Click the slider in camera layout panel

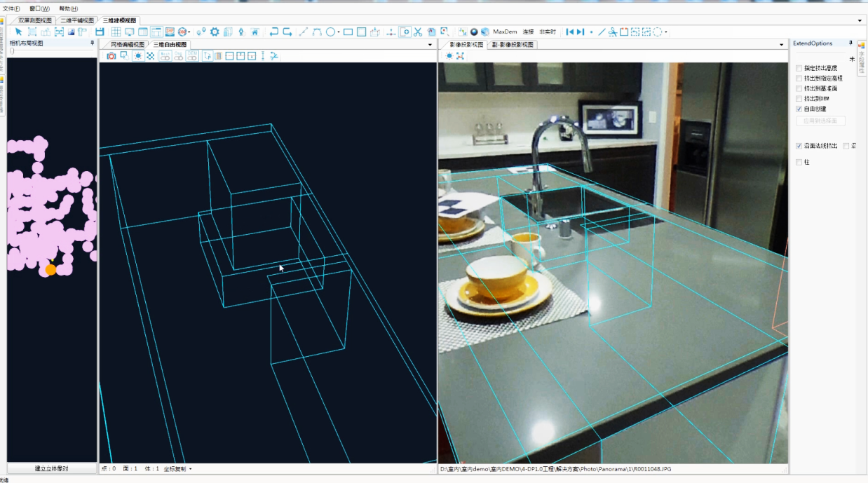pyautogui.click(x=11, y=51)
